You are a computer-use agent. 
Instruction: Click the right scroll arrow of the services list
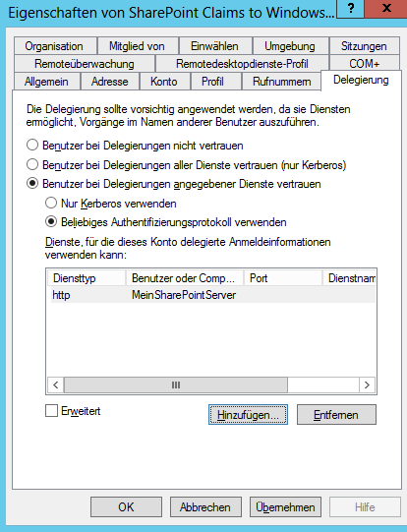coord(367,384)
